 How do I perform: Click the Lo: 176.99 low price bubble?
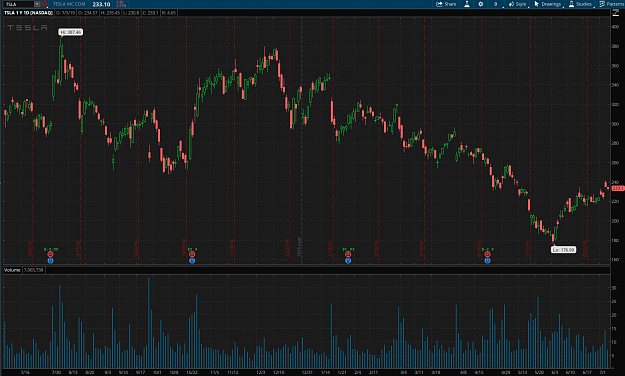tap(563, 250)
